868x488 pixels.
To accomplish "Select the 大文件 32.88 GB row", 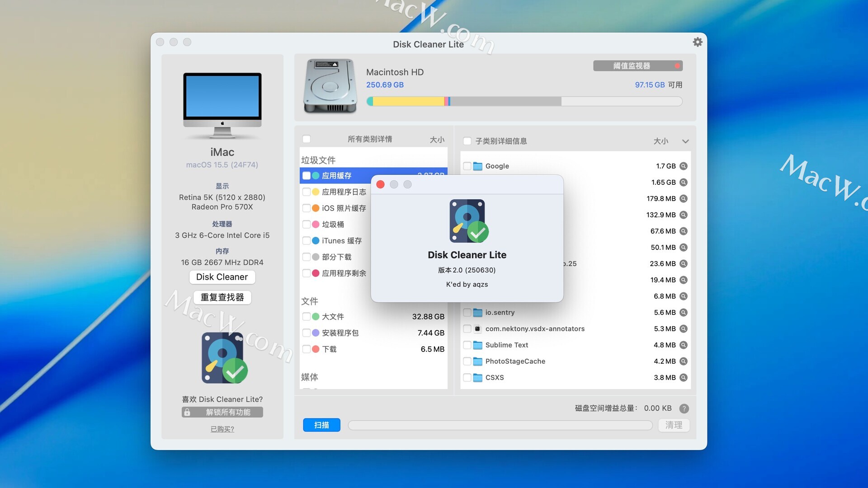I will coord(373,317).
